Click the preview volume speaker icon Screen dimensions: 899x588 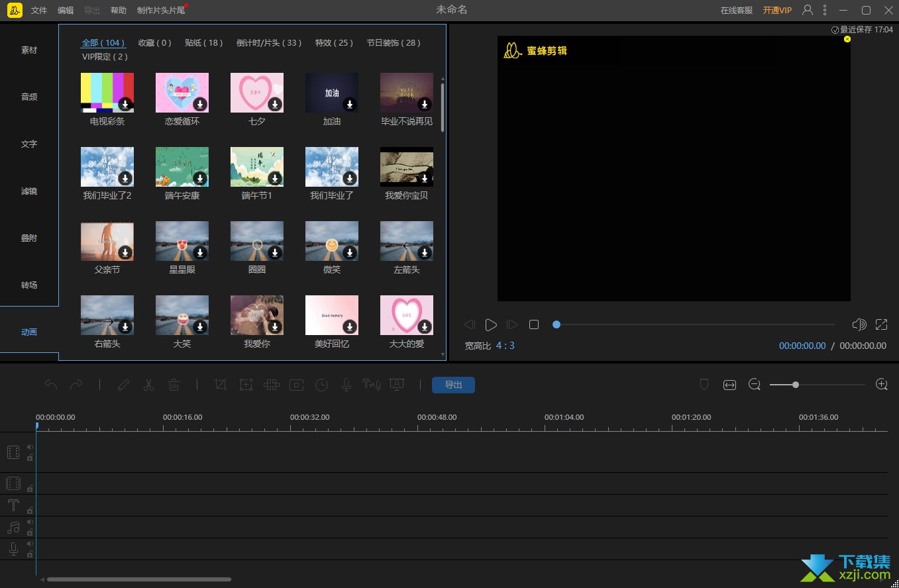point(859,324)
